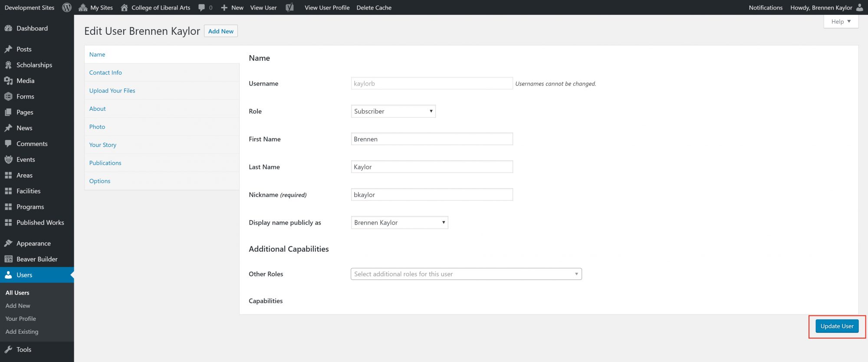The height and width of the screenshot is (362, 868).
Task: Click the Users person icon
Action: pyautogui.click(x=8, y=275)
